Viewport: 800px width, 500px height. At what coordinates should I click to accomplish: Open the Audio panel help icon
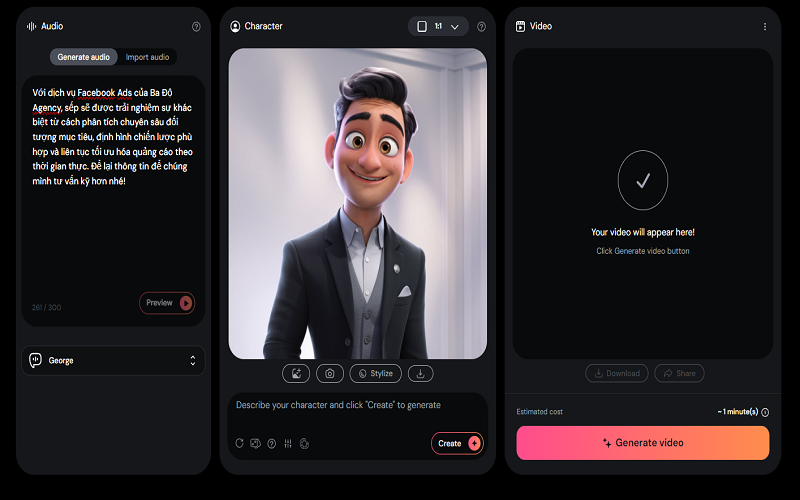point(196,26)
